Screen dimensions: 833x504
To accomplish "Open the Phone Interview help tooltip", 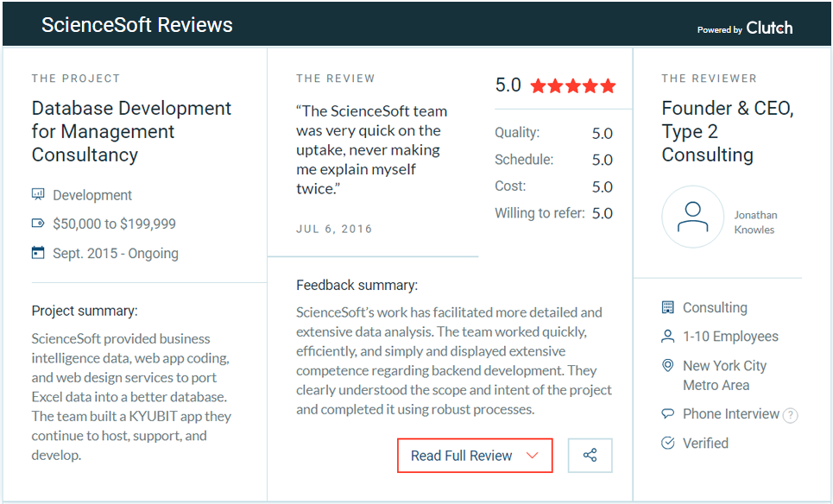I will (790, 415).
